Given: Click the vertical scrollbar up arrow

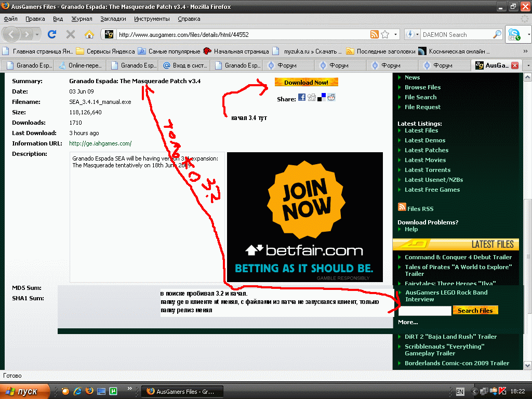Looking at the screenshot, I should click(528, 77).
